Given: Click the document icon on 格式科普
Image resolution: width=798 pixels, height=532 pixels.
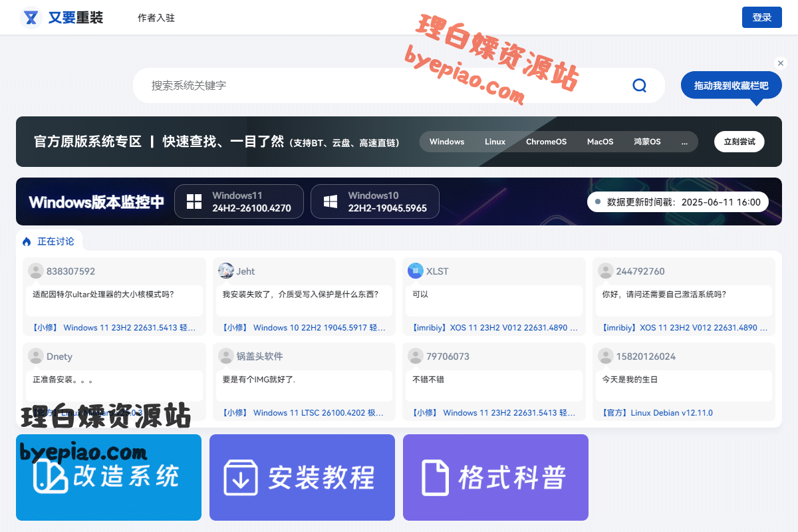Looking at the screenshot, I should (435, 477).
